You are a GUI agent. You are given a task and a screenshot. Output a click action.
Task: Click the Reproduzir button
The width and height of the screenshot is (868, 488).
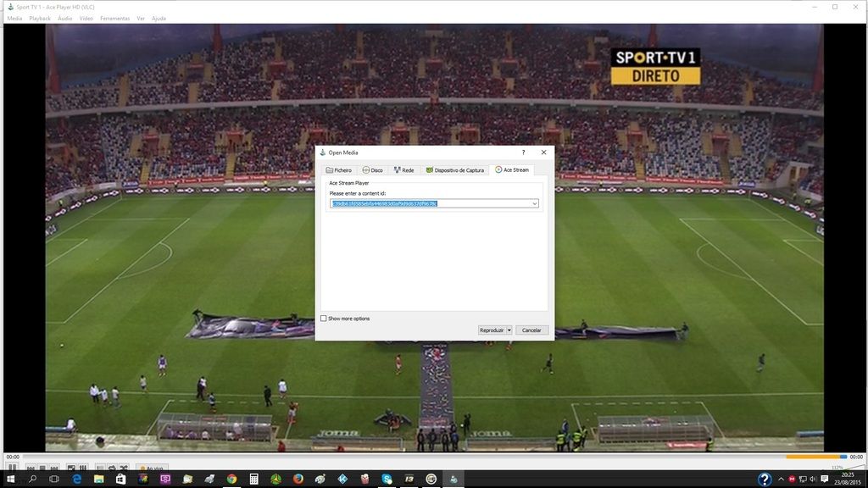coord(492,330)
